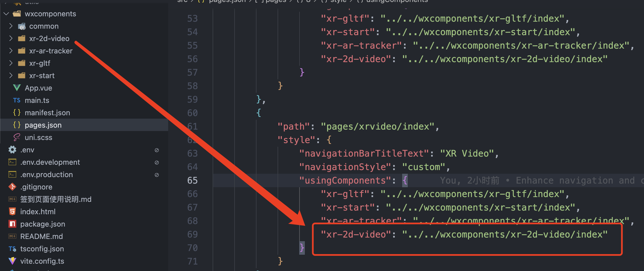This screenshot has width=644, height=271.
Task: Click the HTML5 icon for index.html
Action: coord(12,211)
